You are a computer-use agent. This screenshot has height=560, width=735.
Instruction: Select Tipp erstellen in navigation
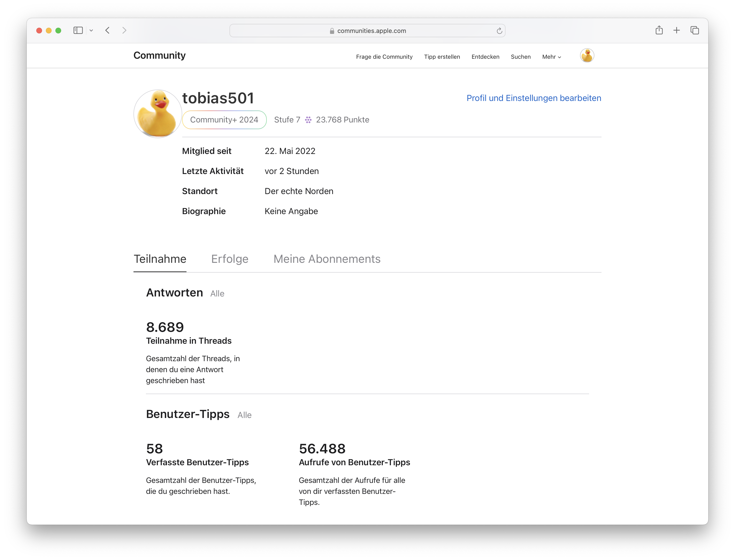[442, 57]
